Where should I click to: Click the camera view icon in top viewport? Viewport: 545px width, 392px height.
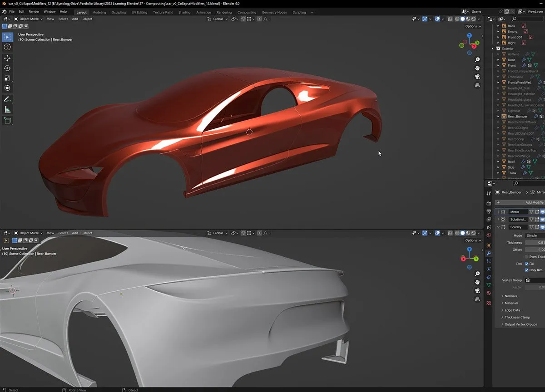tap(477, 77)
